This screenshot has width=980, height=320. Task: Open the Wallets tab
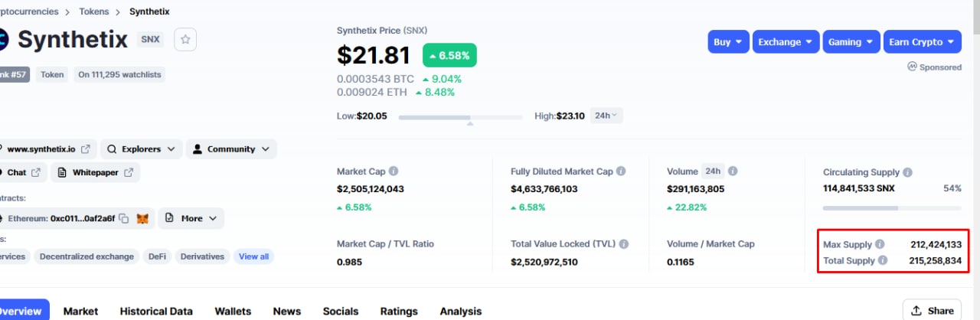pyautogui.click(x=233, y=311)
